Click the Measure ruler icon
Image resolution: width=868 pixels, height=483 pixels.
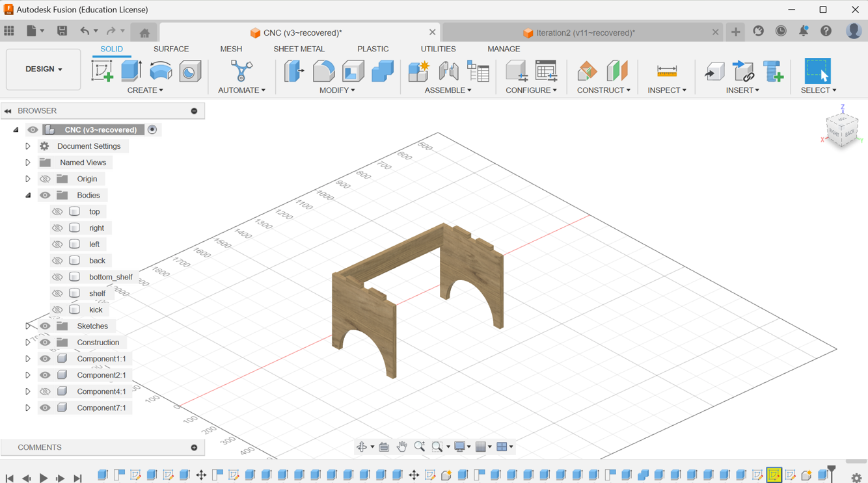(x=667, y=71)
